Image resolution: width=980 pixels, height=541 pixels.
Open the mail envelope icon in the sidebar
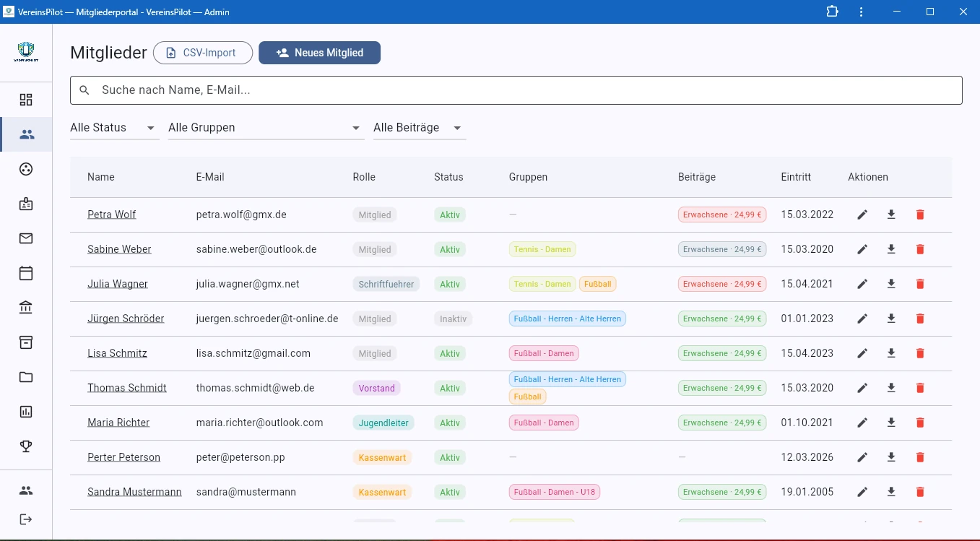(x=26, y=238)
